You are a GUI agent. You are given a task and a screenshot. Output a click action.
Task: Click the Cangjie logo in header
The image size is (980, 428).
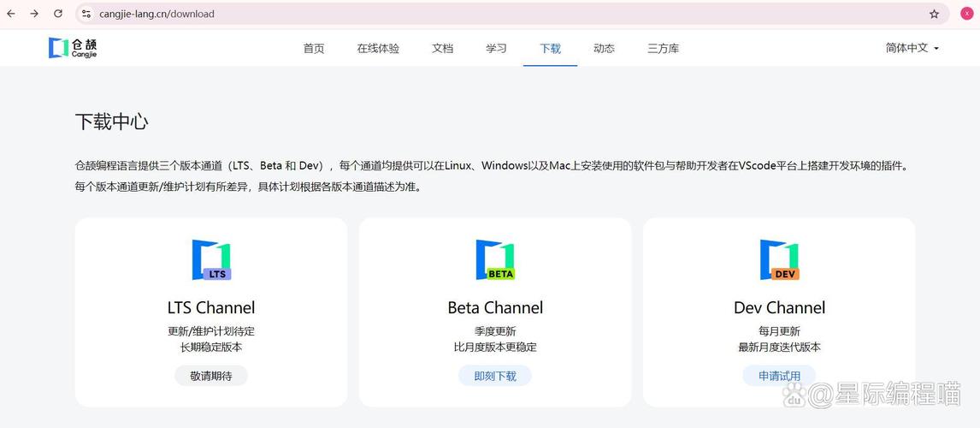click(x=74, y=48)
